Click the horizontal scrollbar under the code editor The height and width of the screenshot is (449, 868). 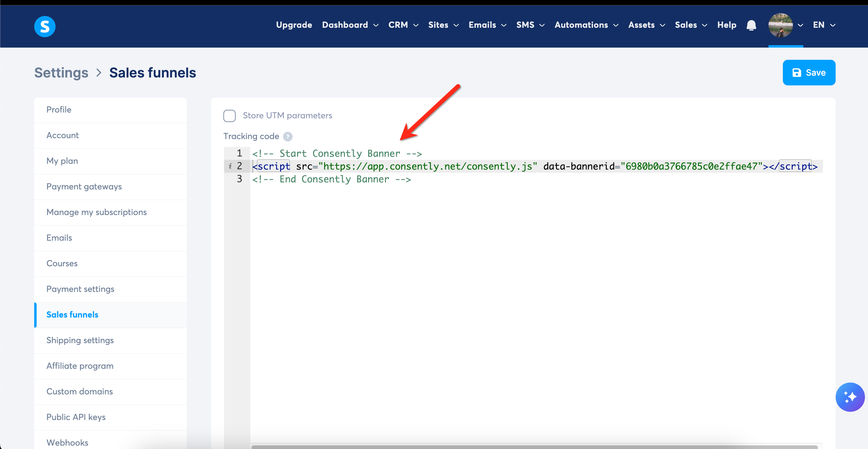(x=534, y=447)
